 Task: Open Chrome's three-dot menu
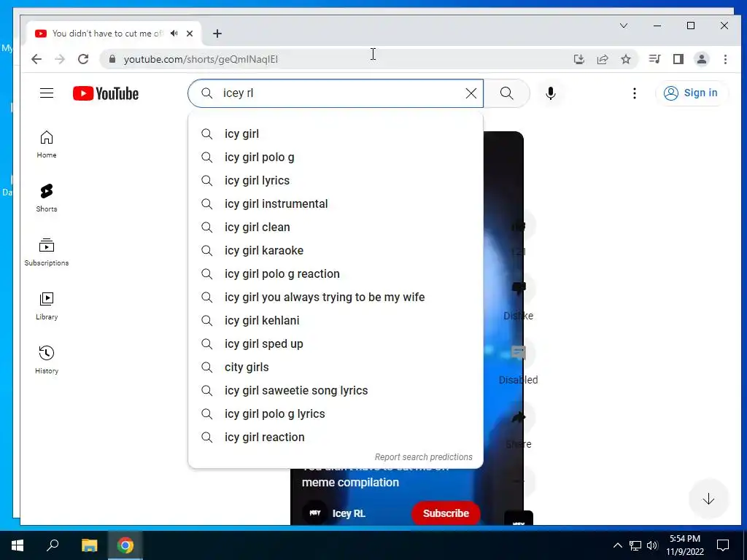[x=725, y=59]
